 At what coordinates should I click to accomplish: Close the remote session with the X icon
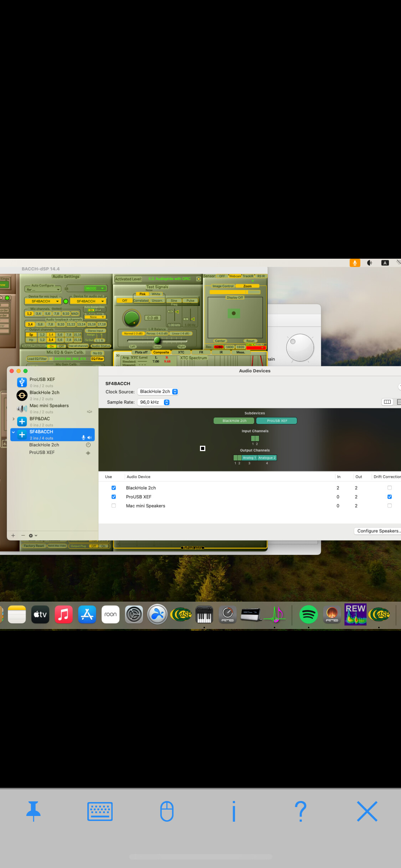pyautogui.click(x=367, y=811)
